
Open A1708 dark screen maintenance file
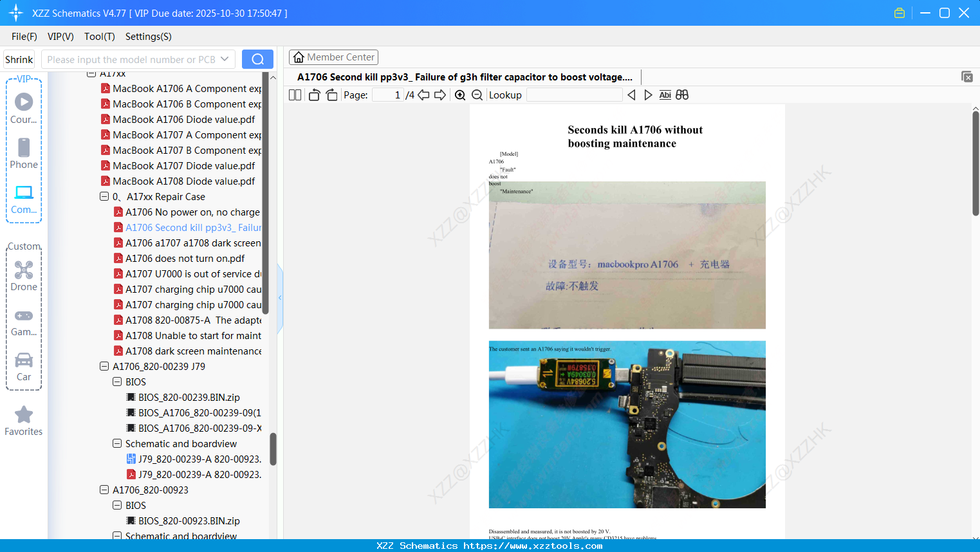pyautogui.click(x=187, y=351)
